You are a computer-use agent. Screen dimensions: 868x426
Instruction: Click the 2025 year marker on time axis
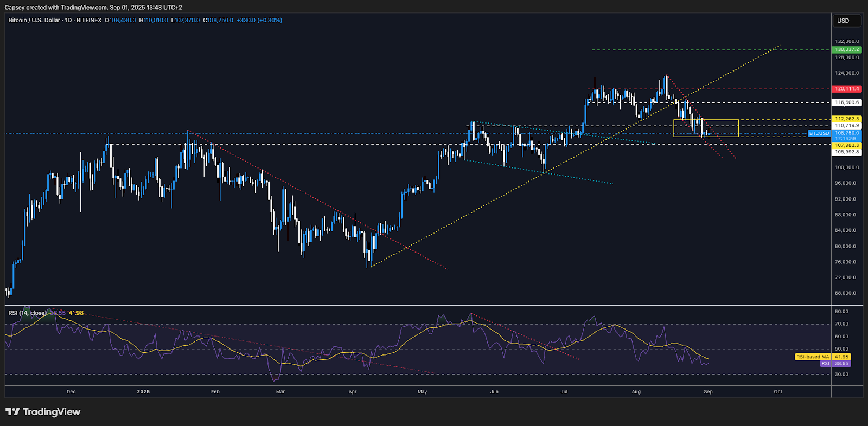[x=143, y=392]
